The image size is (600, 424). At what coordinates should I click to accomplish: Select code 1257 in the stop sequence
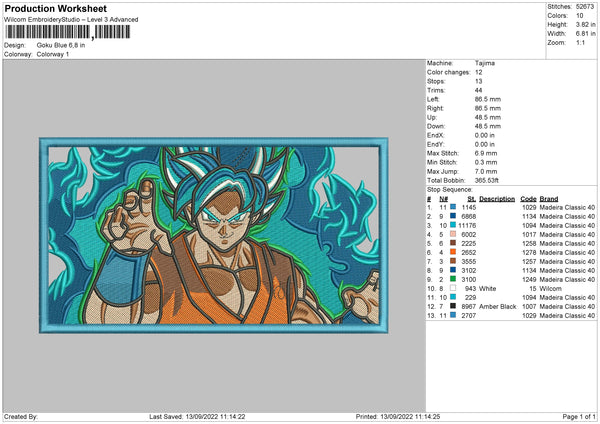click(529, 261)
